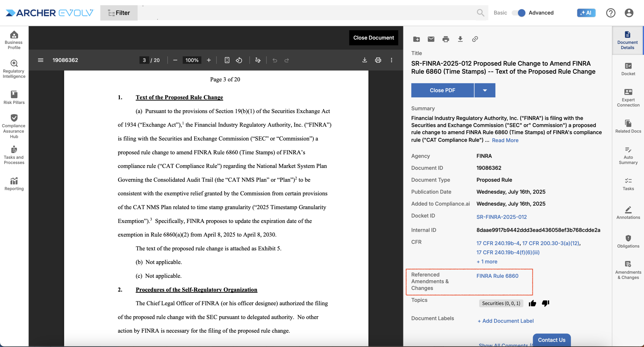Toggle the PDF sidebar menu
644x347 pixels.
coord(41,60)
